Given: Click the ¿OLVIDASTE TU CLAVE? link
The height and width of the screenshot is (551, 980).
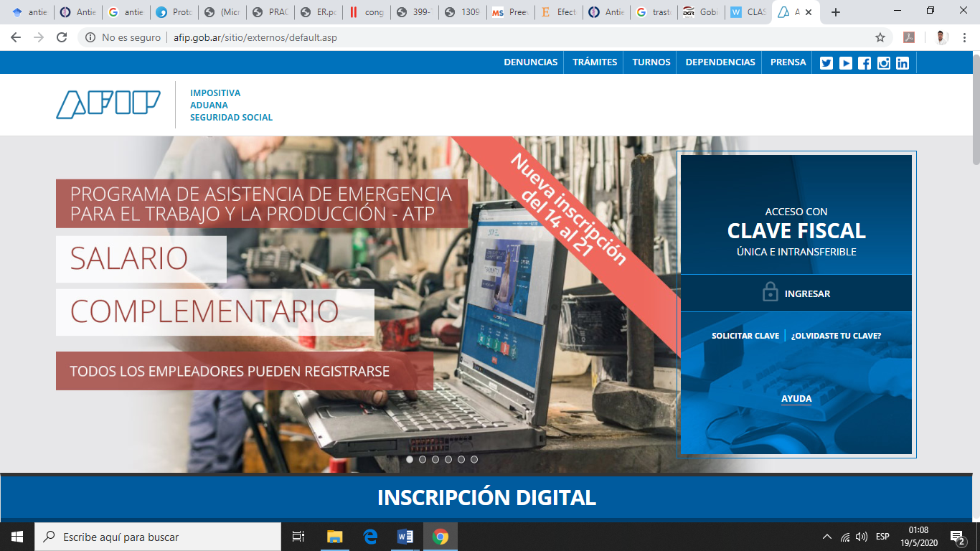Looking at the screenshot, I should [836, 336].
